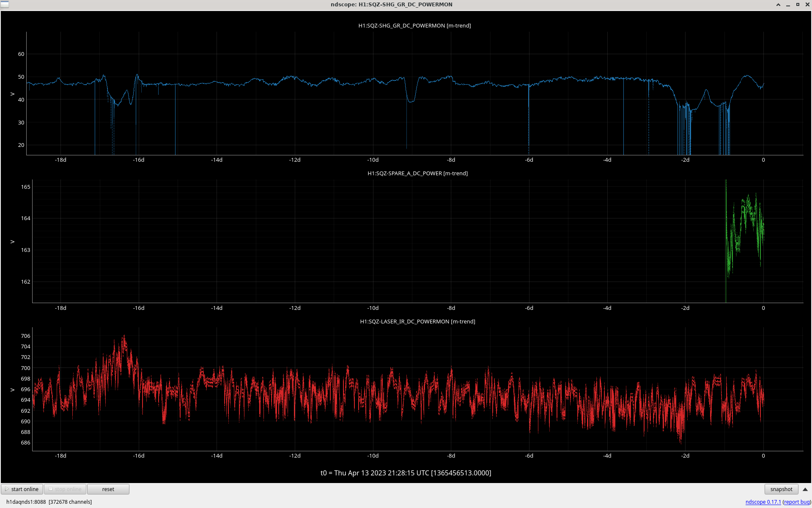Screen dimensions: 812x508
Task: Click the H1:SQZ-SHG_GR_DC_POWERMON plot title
Action: (x=414, y=25)
